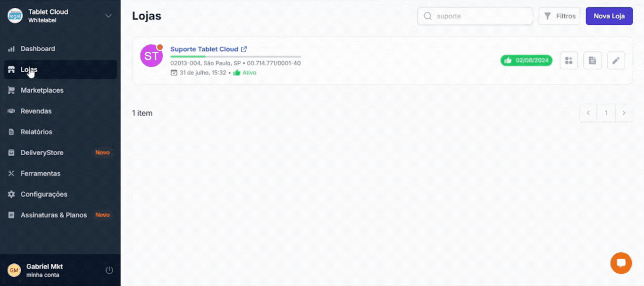The image size is (644, 286).
Task: Open the Suporte Tablet Cloud store link
Action: tap(204, 49)
